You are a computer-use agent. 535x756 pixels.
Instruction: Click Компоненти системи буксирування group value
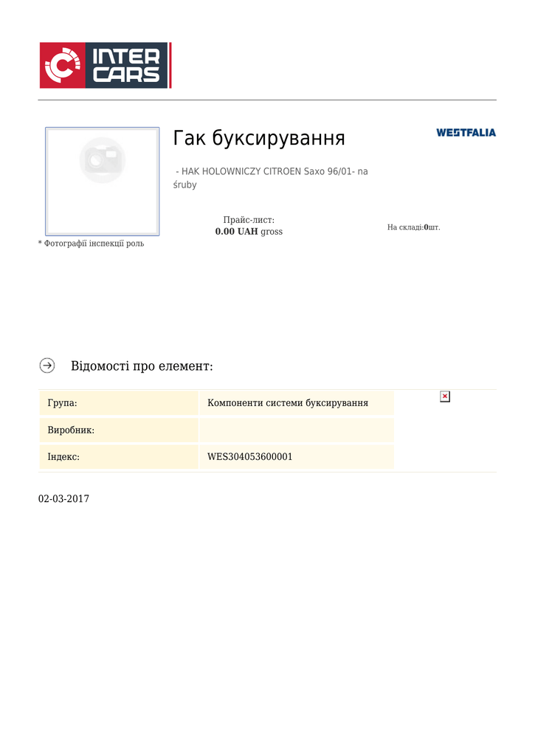[x=288, y=403]
